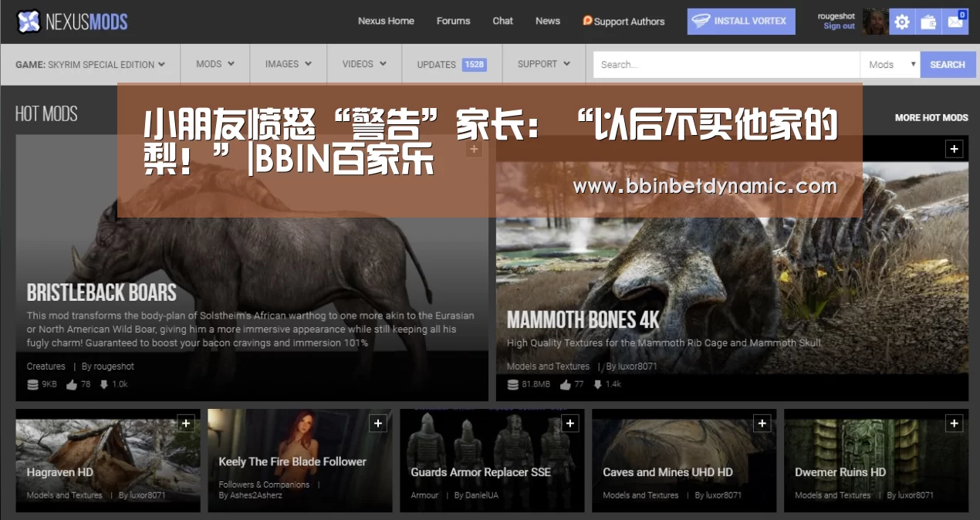Open Guards Armor Replacer SSE thumbnail
Image resolution: width=980 pixels, height=520 pixels.
click(x=492, y=461)
